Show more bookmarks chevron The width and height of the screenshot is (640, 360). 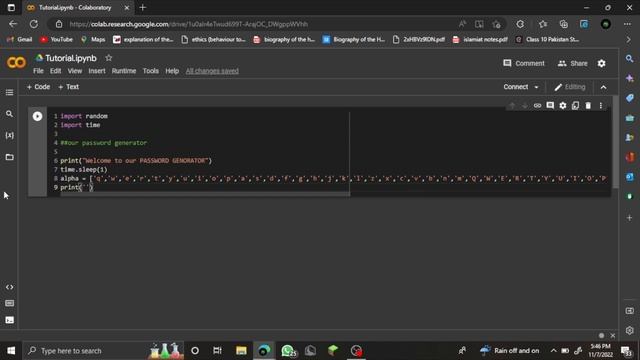(628, 40)
